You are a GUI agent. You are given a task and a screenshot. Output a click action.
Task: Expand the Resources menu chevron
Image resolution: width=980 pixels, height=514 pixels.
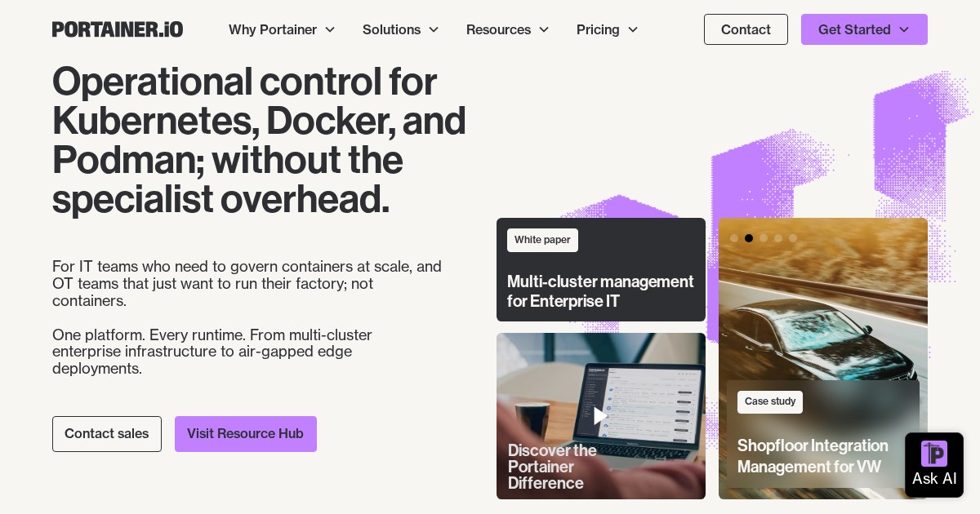pyautogui.click(x=544, y=29)
